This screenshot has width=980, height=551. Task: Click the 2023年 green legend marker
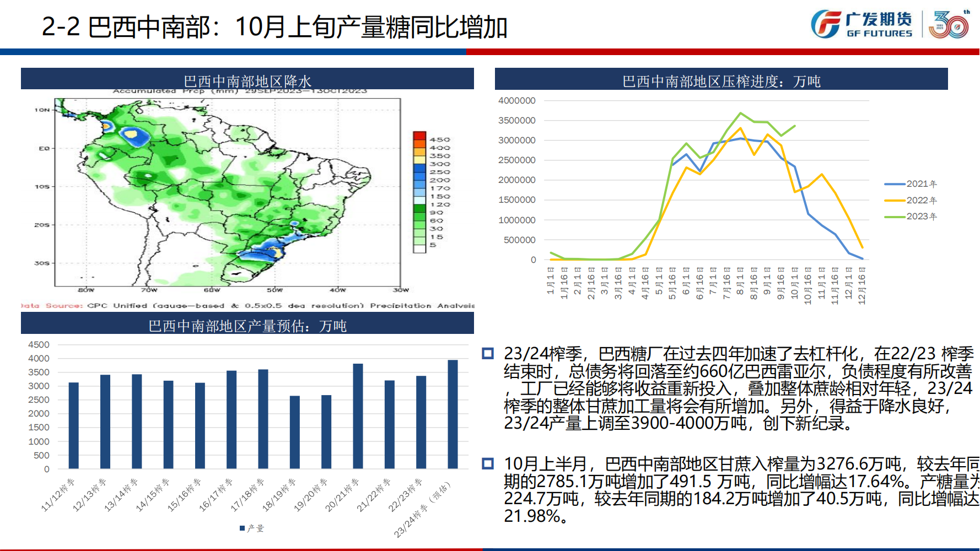(x=895, y=217)
